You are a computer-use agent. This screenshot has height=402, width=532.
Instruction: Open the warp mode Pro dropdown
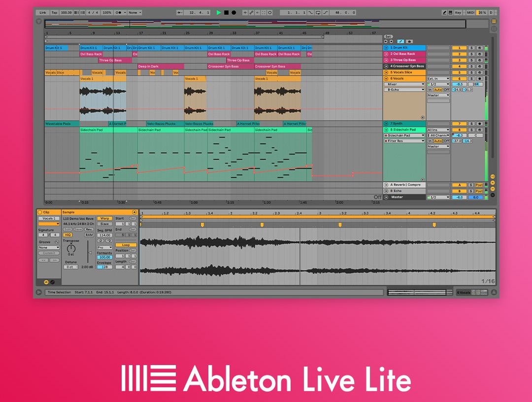tap(104, 247)
